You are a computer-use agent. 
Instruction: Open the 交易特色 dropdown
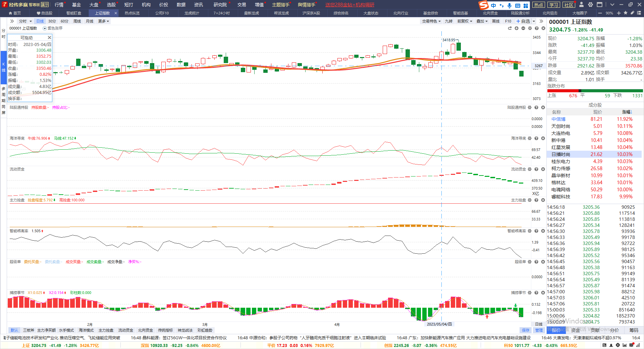click(x=431, y=21)
